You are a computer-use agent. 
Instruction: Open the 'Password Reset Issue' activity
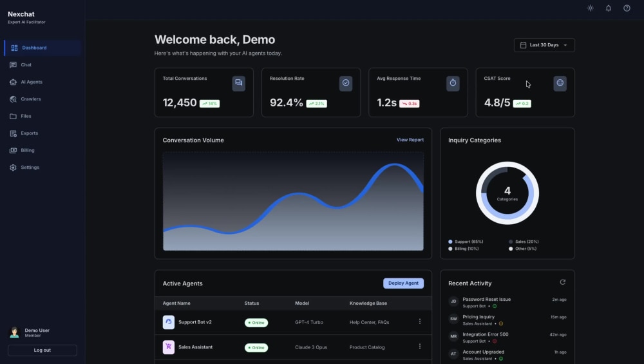click(x=507, y=302)
